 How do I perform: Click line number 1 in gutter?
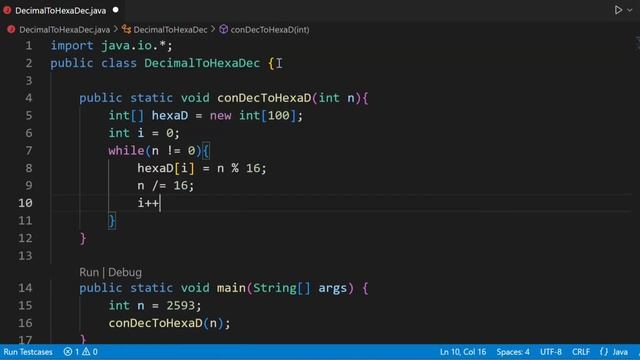[29, 45]
